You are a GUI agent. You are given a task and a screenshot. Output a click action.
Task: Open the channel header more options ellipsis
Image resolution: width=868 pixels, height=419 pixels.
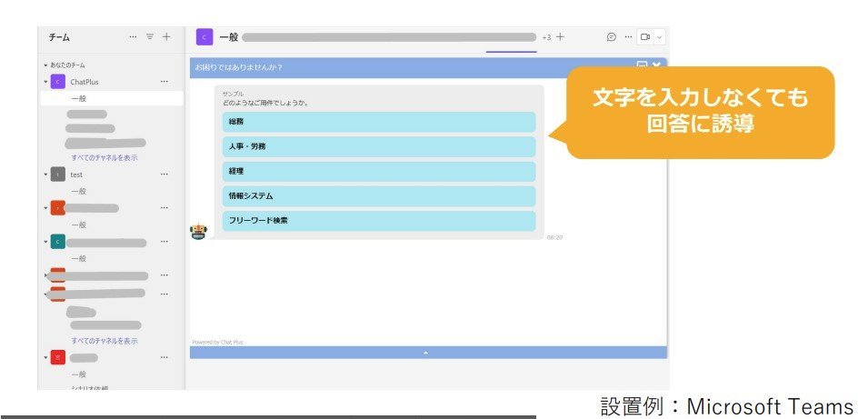628,37
